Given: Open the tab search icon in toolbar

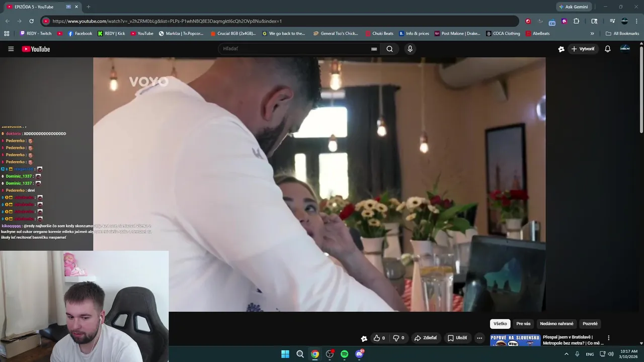Looking at the screenshot, I should tap(594, 21).
